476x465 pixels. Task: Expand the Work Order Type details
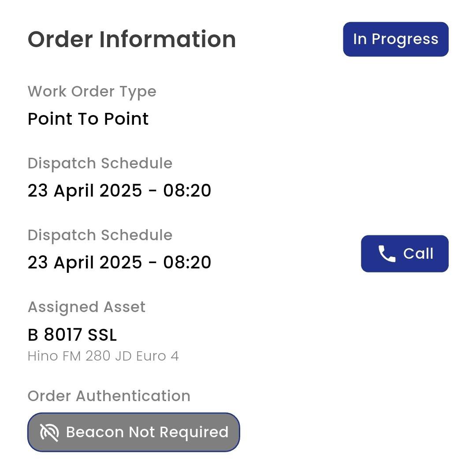pos(92,91)
